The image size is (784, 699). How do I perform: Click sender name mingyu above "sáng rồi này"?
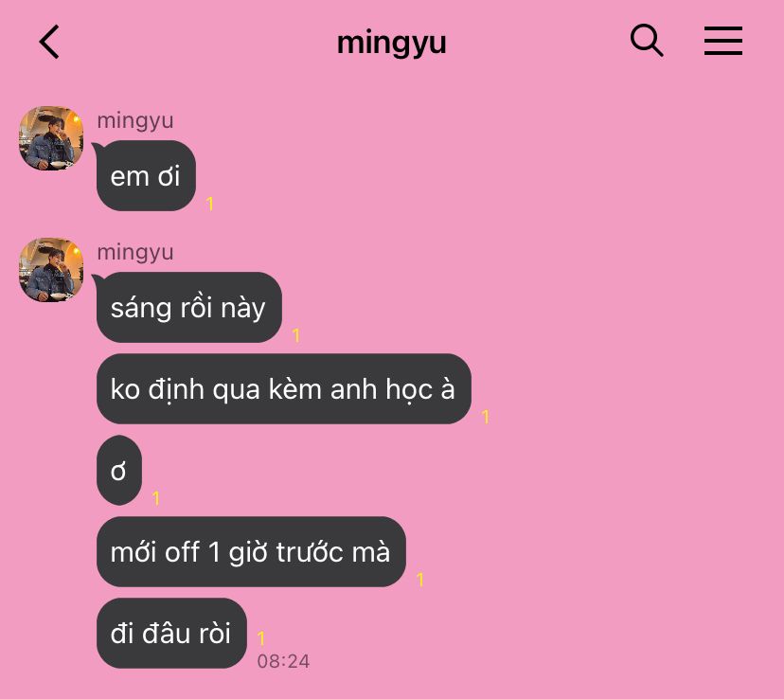coord(135,253)
